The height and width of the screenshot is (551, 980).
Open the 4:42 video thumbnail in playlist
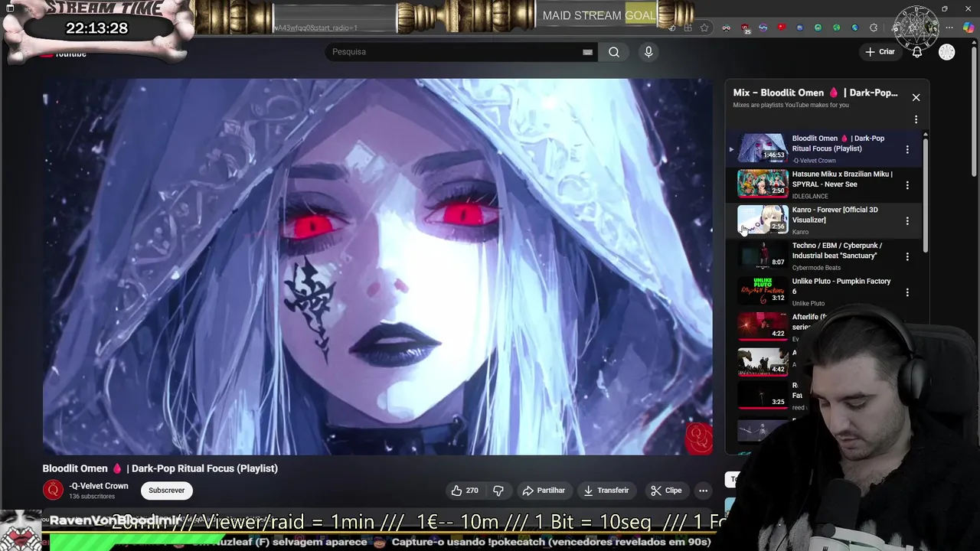point(763,363)
